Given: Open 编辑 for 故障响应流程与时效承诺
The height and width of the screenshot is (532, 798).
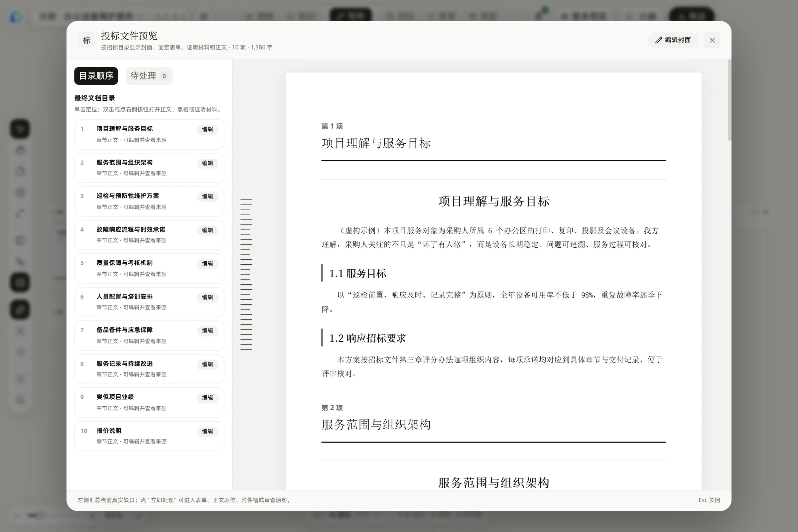Looking at the screenshot, I should pos(207,230).
